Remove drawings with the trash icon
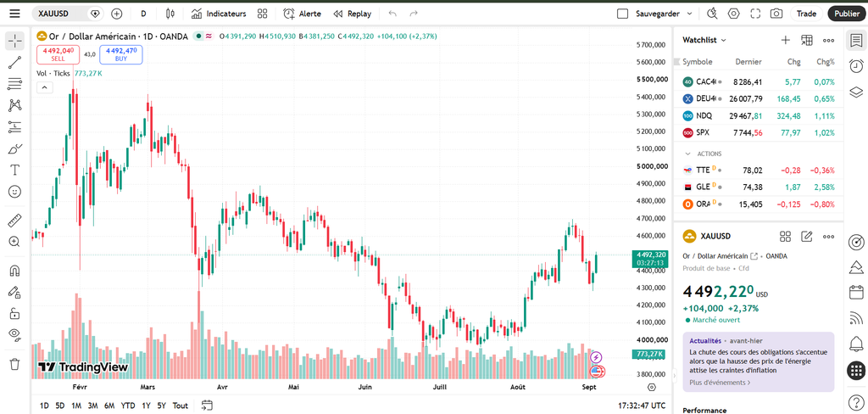 pyautogui.click(x=15, y=364)
